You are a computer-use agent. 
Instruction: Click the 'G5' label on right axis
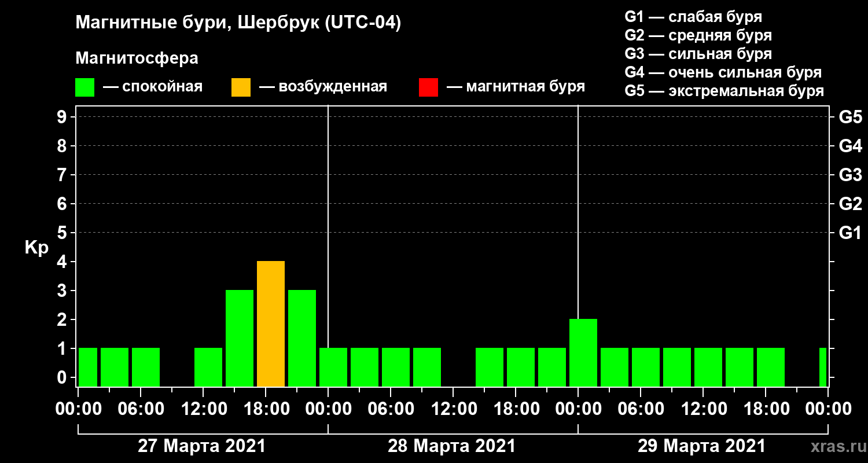pos(850,117)
